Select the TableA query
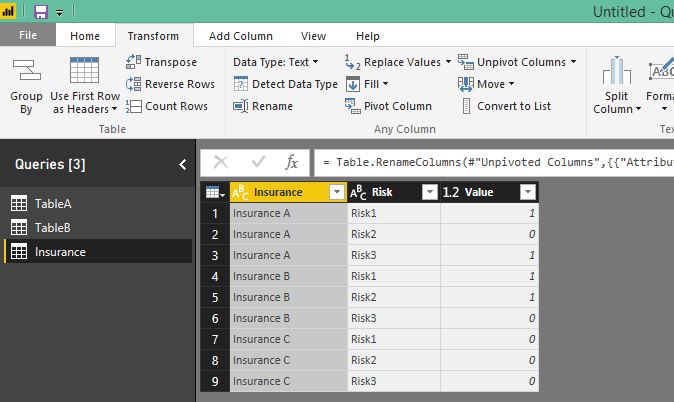Image resolution: width=674 pixels, height=402 pixels. tap(98, 203)
